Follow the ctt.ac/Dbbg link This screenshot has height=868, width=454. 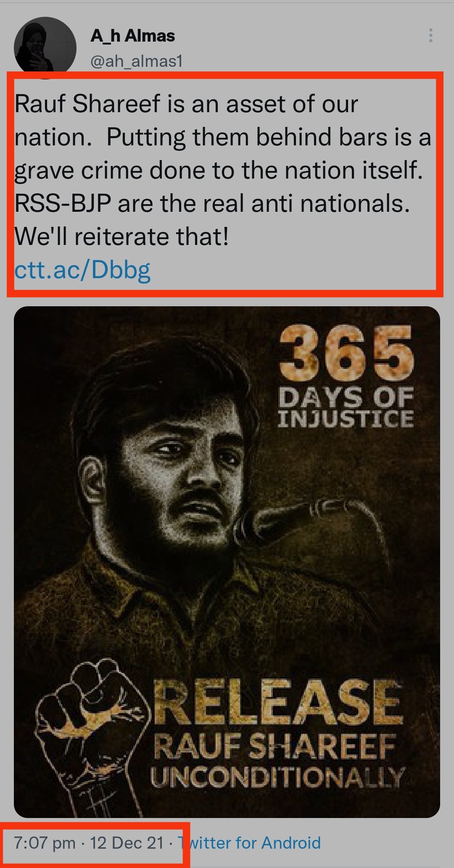click(x=82, y=270)
